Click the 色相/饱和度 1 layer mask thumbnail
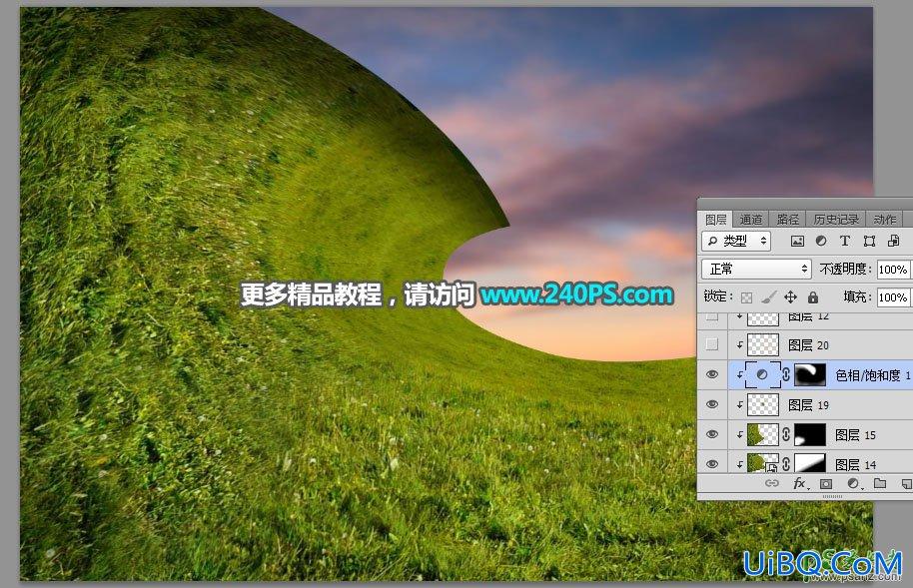The width and height of the screenshot is (913, 588). 810,375
